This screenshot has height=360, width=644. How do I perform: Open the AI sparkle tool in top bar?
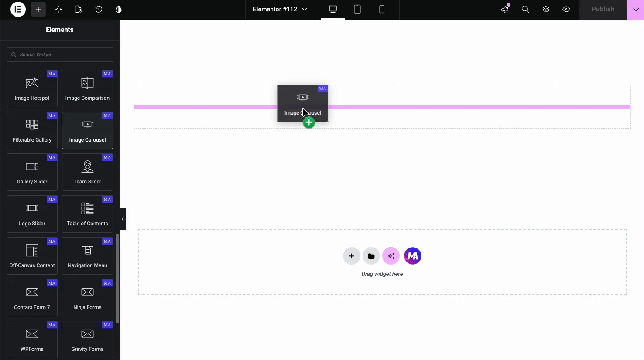(x=58, y=9)
